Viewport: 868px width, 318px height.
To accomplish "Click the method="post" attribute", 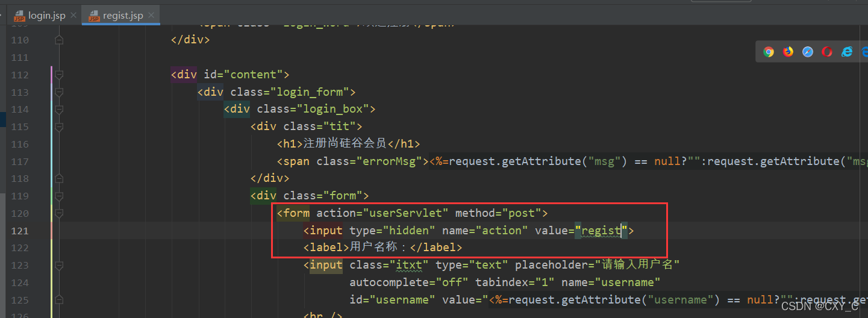I will pos(498,213).
